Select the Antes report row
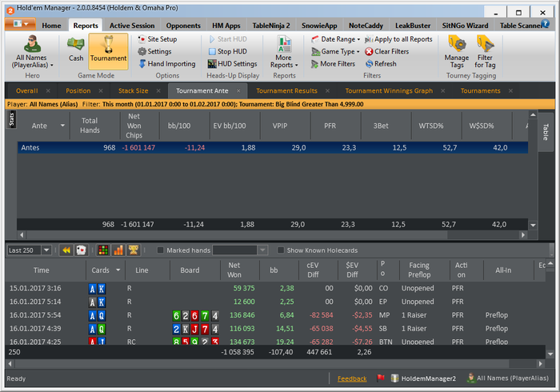Viewport: 560px width, 392px height. click(x=273, y=147)
